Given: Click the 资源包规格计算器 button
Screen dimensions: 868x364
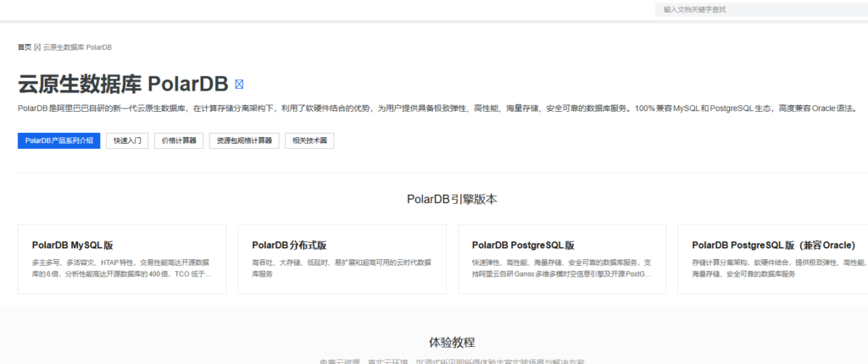Looking at the screenshot, I should (x=244, y=141).
